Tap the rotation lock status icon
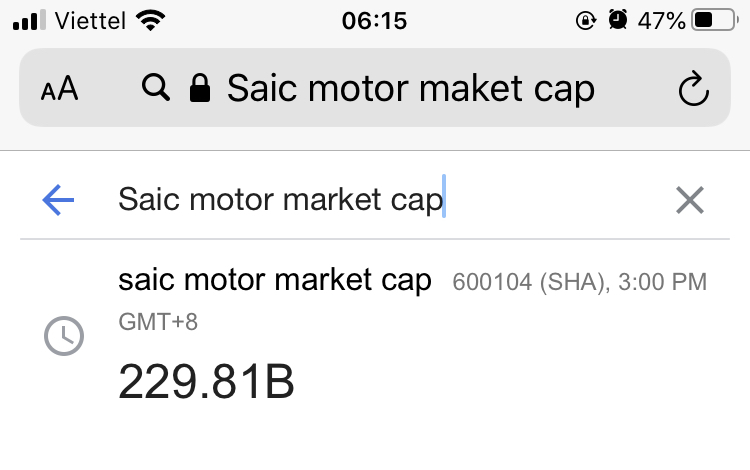Image resolution: width=750 pixels, height=470 pixels. pyautogui.click(x=585, y=21)
